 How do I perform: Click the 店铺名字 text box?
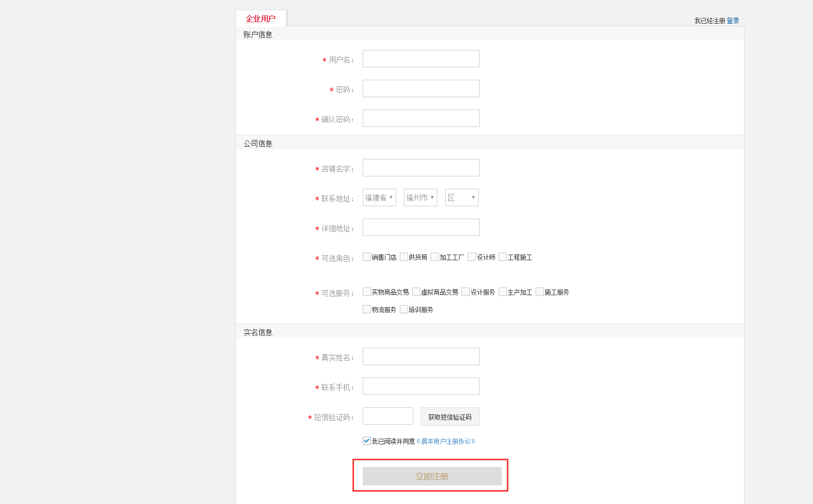pyautogui.click(x=420, y=168)
